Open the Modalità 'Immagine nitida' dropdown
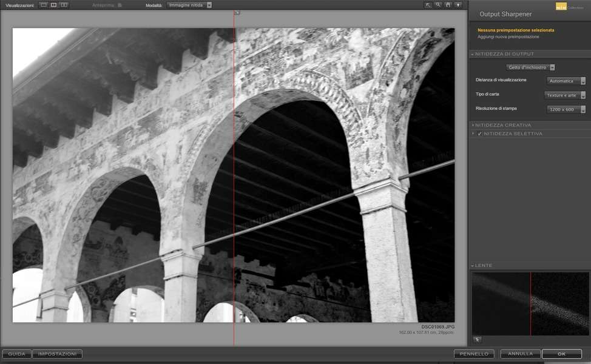The height and width of the screenshot is (364, 591). click(x=190, y=5)
